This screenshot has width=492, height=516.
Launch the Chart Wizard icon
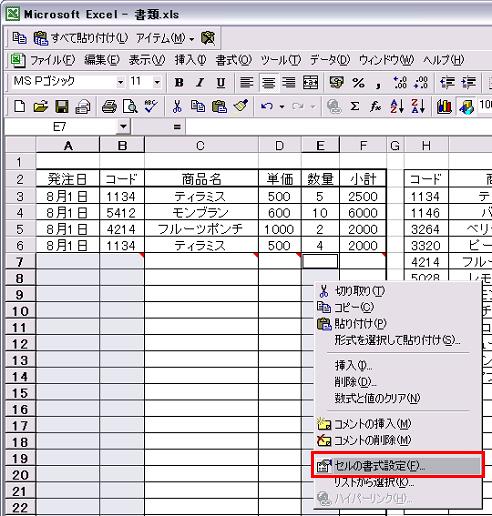tap(444, 107)
